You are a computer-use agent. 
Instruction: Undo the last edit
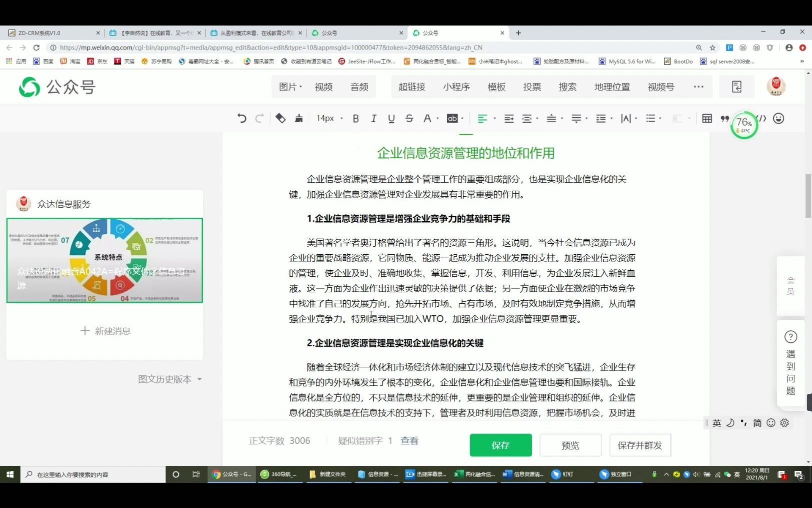point(242,119)
